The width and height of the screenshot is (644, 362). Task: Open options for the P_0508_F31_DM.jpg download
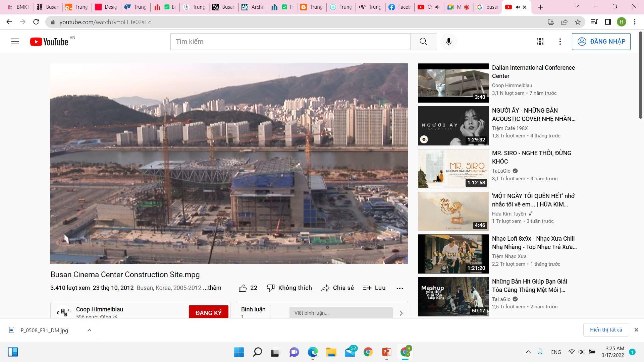click(x=89, y=330)
